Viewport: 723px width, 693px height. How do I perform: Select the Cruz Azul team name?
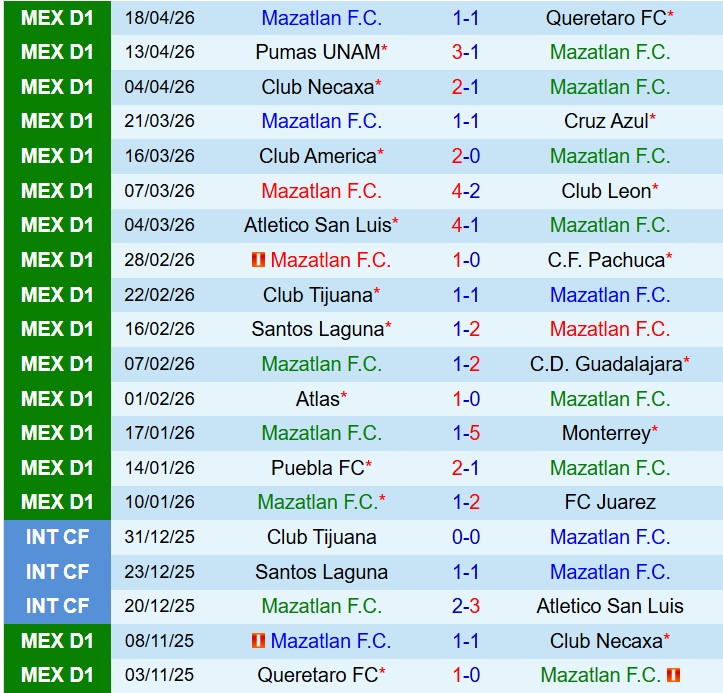(609, 121)
